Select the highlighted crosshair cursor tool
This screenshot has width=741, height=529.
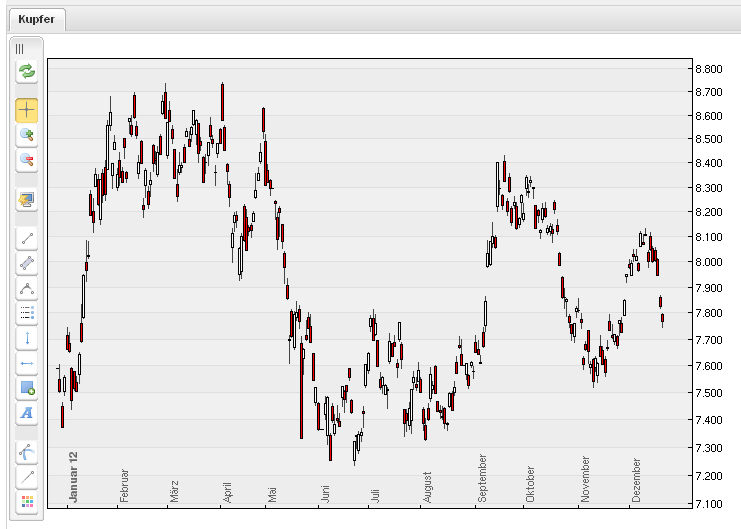(26, 110)
